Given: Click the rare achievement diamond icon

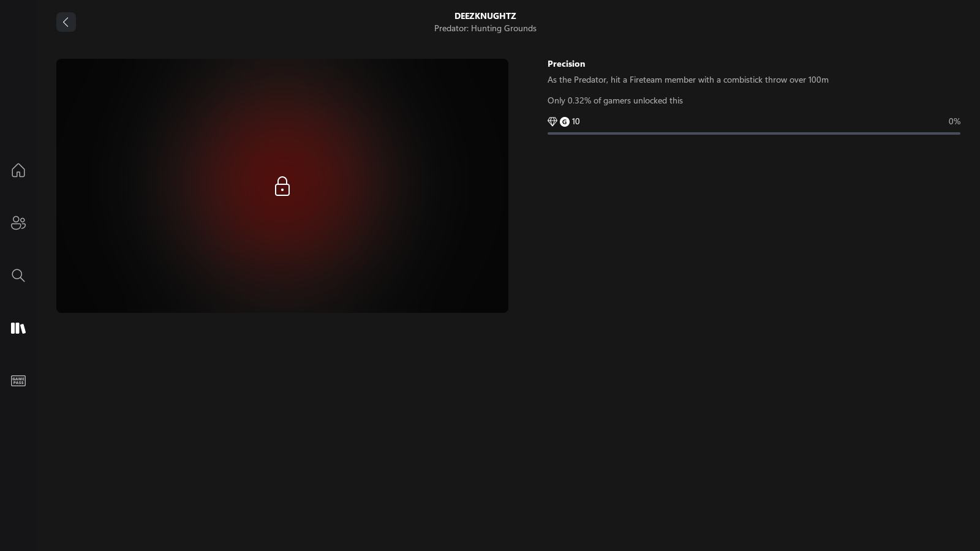Looking at the screenshot, I should pyautogui.click(x=552, y=122).
